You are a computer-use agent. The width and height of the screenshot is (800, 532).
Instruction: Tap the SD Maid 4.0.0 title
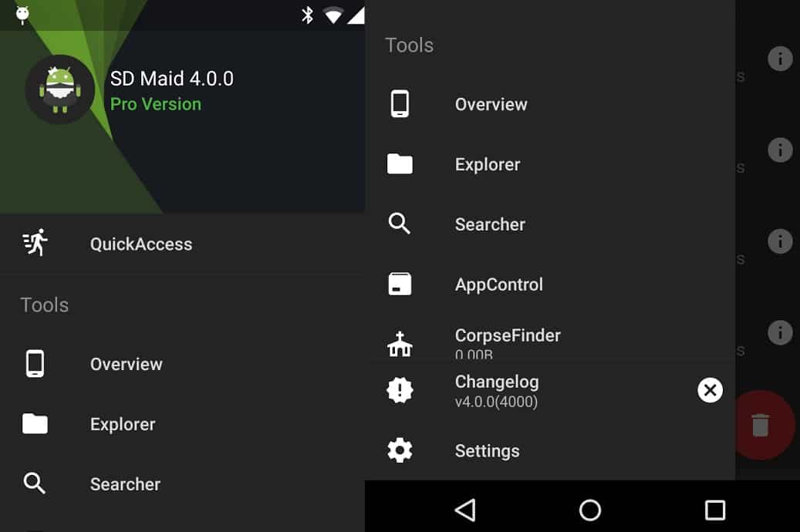point(171,79)
